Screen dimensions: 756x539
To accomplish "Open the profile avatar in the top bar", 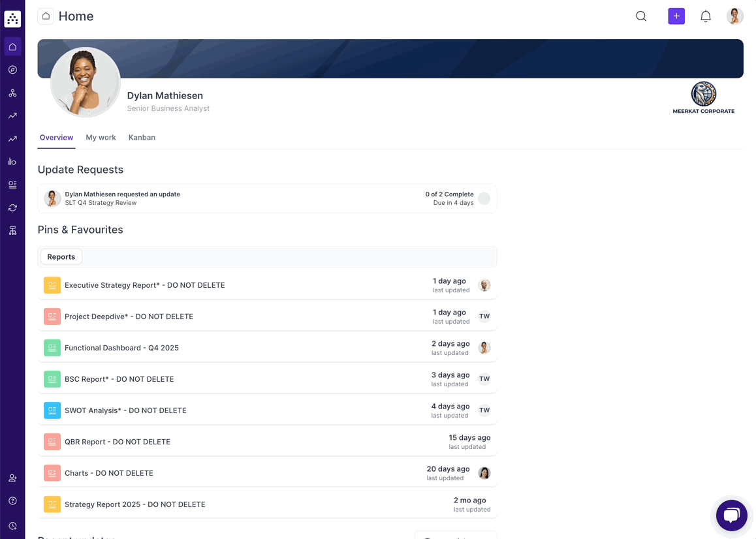I will pos(734,16).
